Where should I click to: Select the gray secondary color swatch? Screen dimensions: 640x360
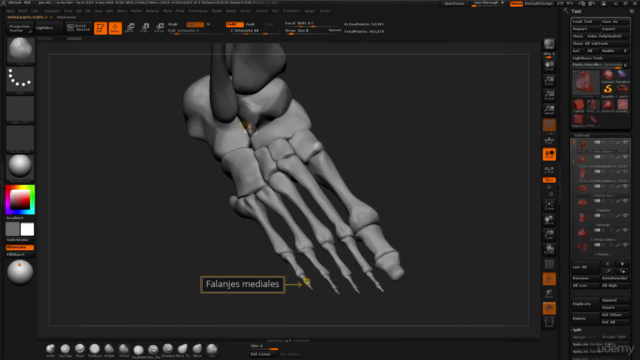pos(13,229)
